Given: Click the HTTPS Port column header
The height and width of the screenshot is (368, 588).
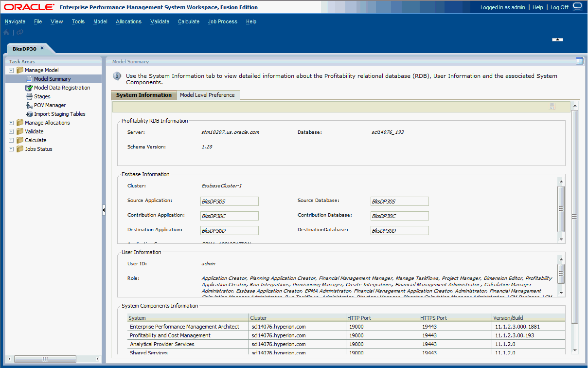Looking at the screenshot, I should (x=456, y=318).
